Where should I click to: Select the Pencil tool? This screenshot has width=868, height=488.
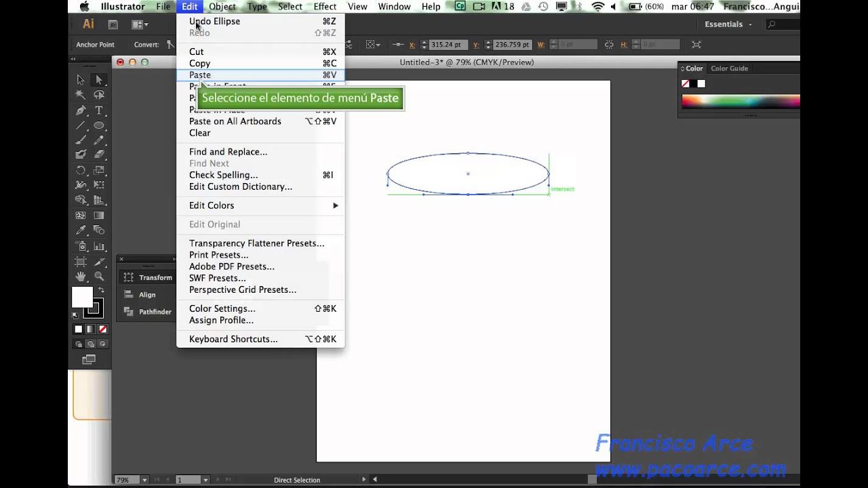(99, 140)
